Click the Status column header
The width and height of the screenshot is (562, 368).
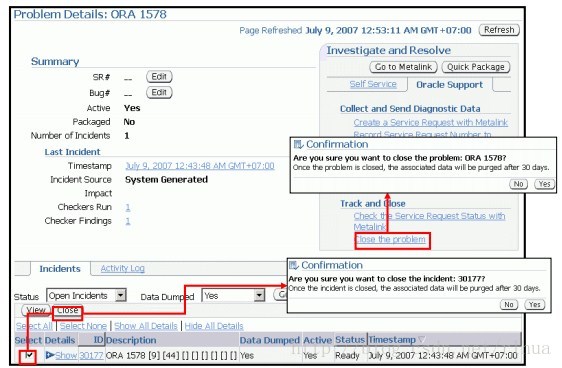click(x=349, y=340)
